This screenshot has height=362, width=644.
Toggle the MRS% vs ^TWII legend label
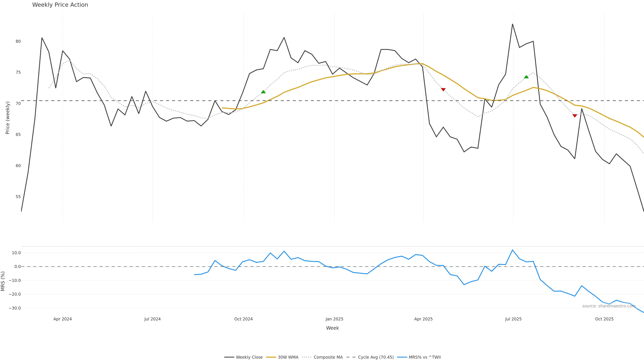(425, 357)
